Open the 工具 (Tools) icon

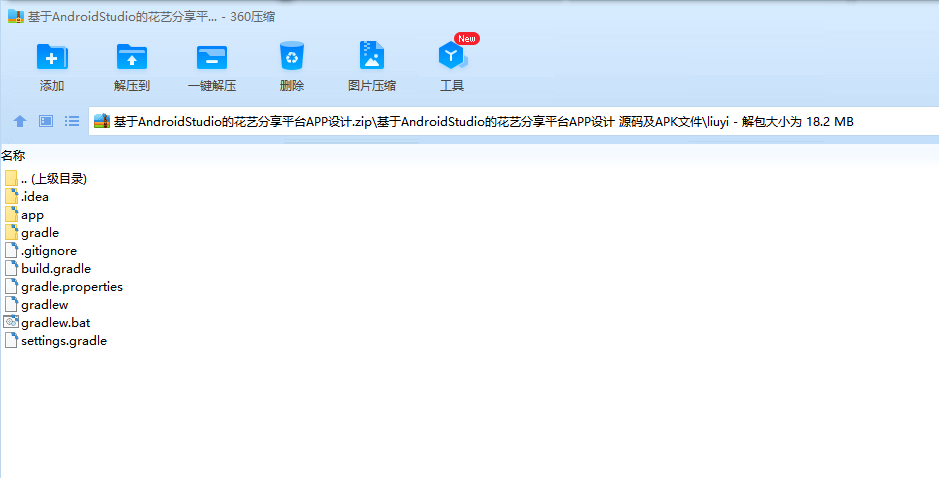(x=452, y=56)
